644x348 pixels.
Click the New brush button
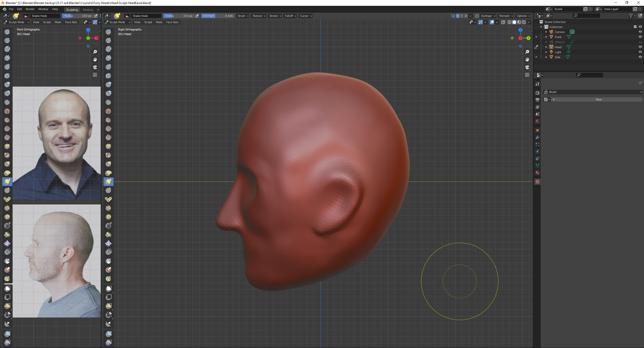click(x=598, y=99)
